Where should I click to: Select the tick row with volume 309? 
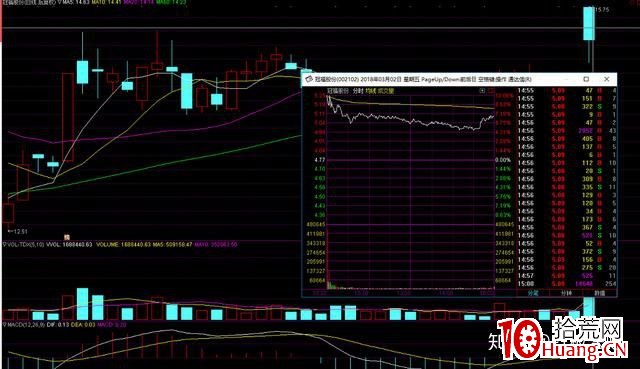pyautogui.click(x=567, y=179)
